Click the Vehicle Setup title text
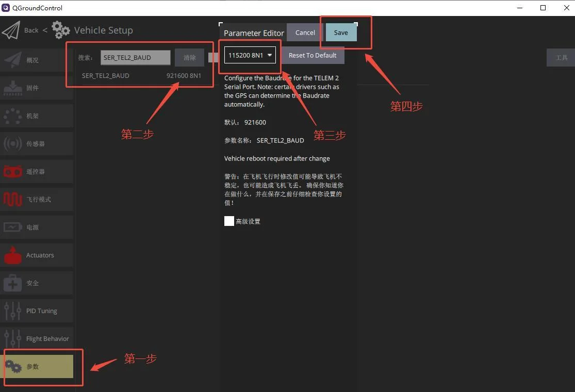575x392 pixels. [x=104, y=30]
